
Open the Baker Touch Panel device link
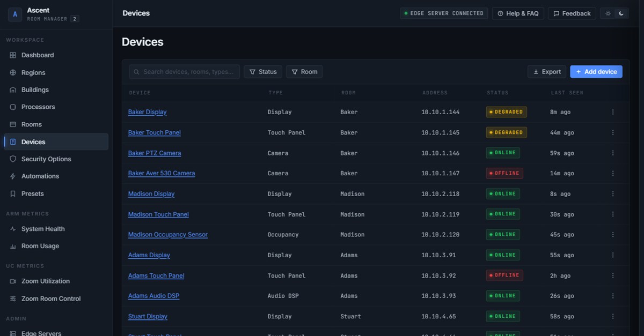(x=155, y=132)
